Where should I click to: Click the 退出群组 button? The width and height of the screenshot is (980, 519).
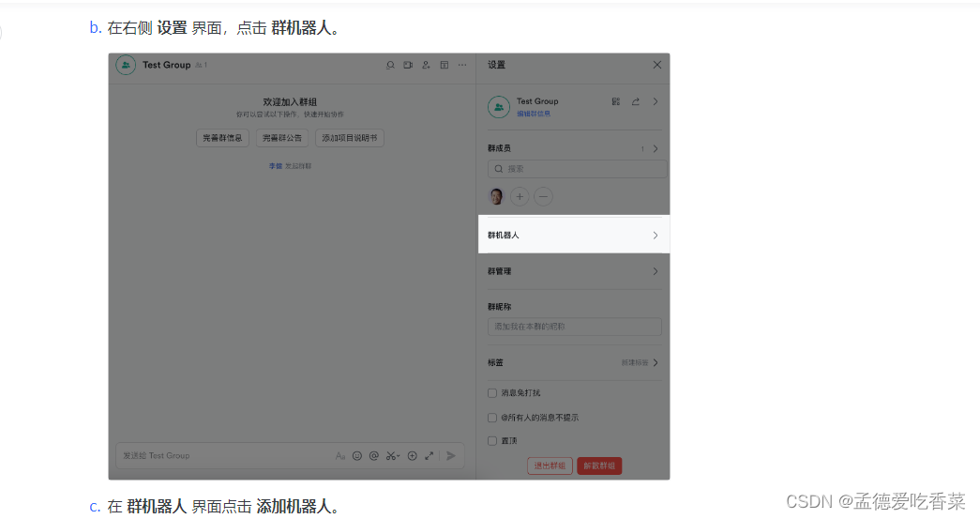550,466
